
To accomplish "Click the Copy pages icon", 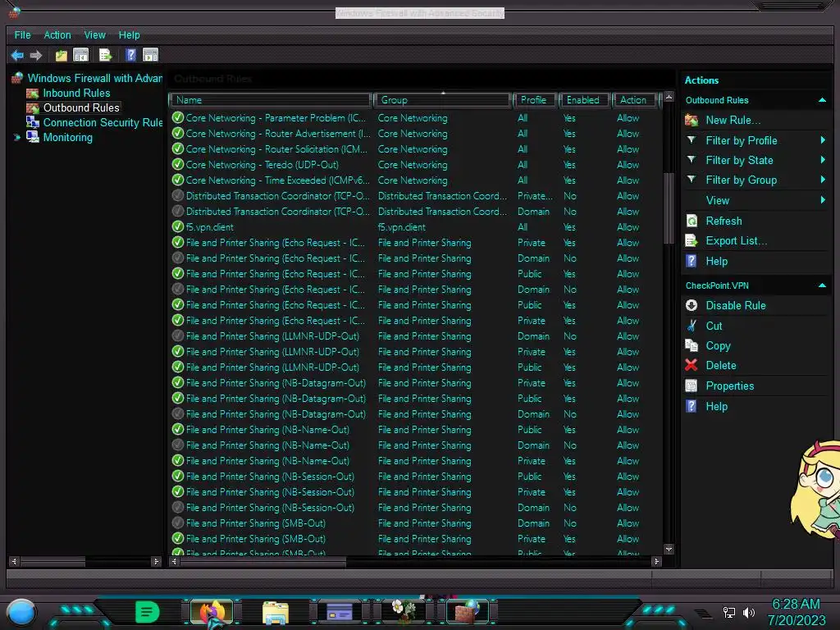I will coord(692,345).
